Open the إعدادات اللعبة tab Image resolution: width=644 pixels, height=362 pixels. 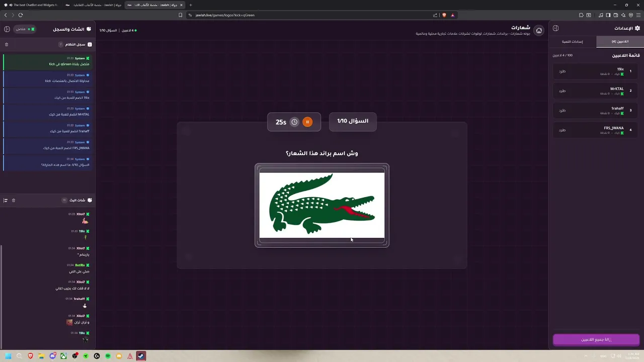[573, 41]
